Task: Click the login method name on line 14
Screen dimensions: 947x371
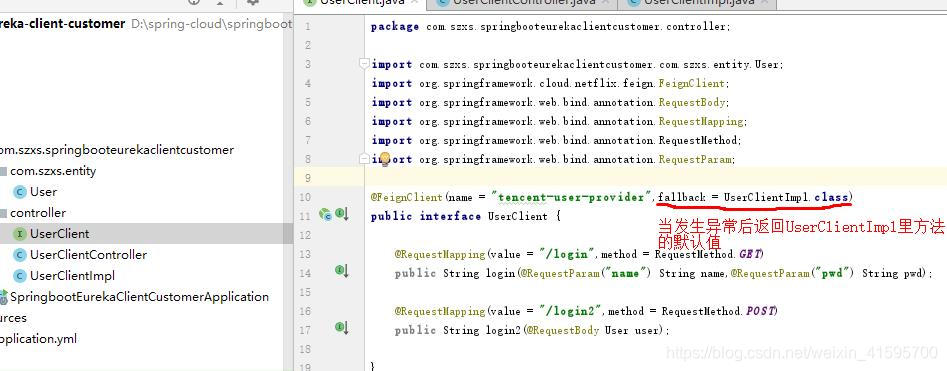Action: coord(501,273)
